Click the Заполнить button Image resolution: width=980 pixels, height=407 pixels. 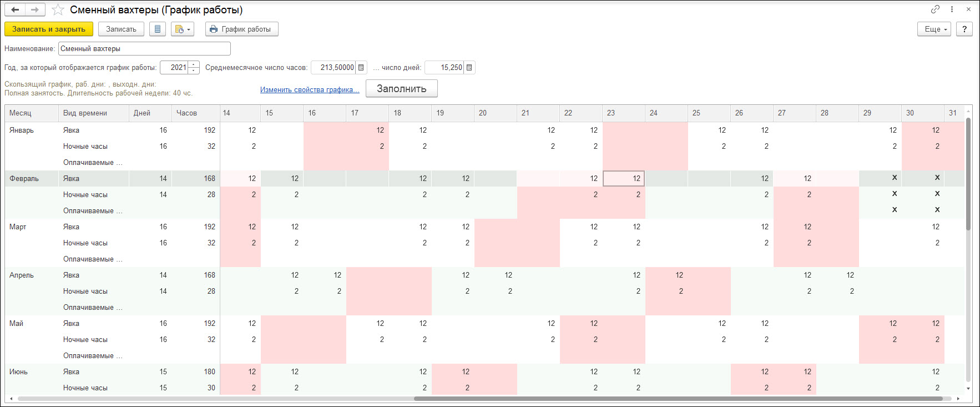402,88
